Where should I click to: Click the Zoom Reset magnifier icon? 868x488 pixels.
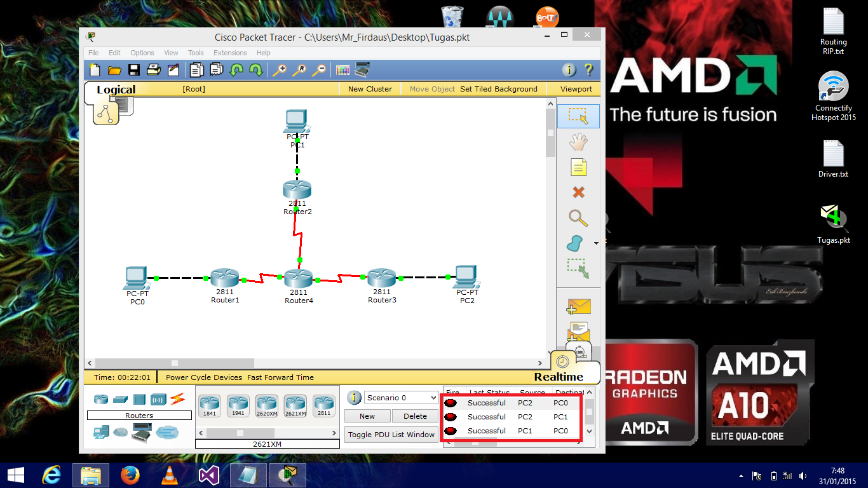click(x=299, y=70)
